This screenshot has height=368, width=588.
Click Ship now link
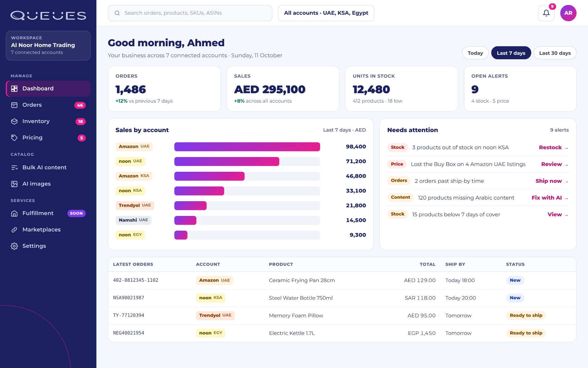click(552, 181)
